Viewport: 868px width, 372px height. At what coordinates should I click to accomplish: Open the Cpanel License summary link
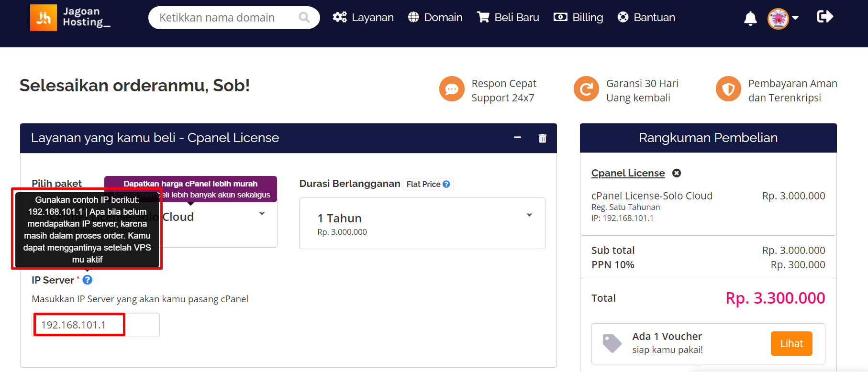(628, 173)
